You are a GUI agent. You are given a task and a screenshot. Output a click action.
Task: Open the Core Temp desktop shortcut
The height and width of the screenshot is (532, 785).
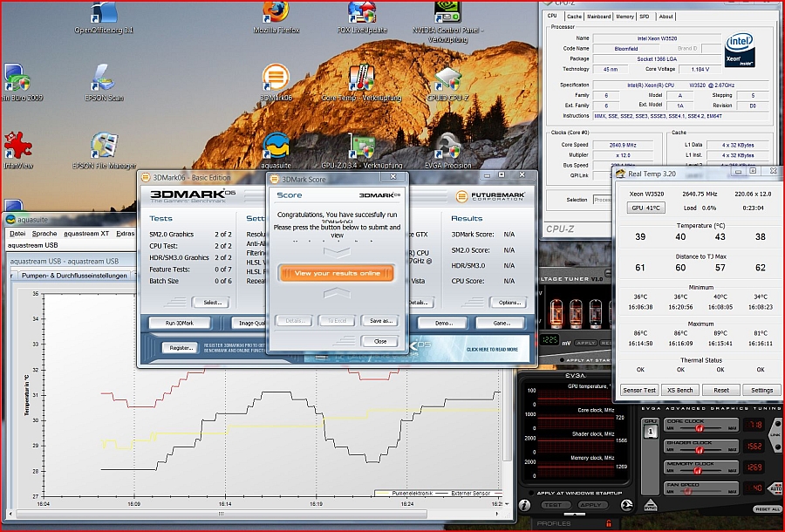[x=361, y=83]
